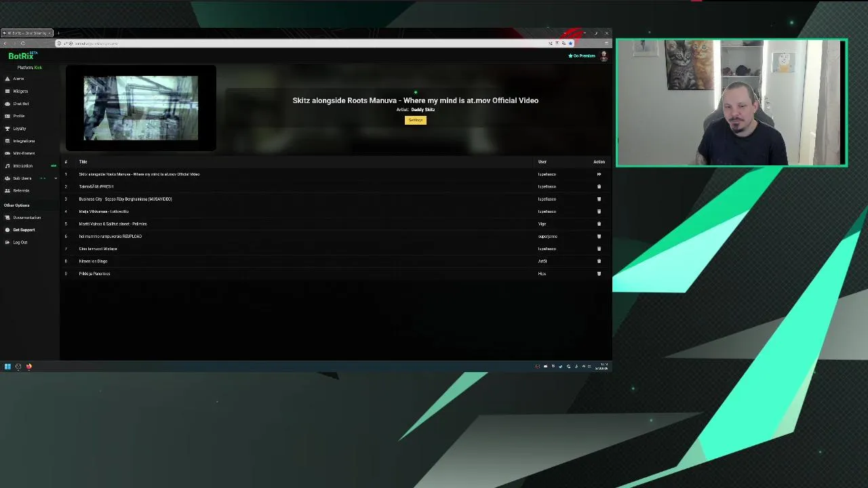Image resolution: width=868 pixels, height=488 pixels.
Task: Click the yellow Settings button
Action: pos(416,120)
